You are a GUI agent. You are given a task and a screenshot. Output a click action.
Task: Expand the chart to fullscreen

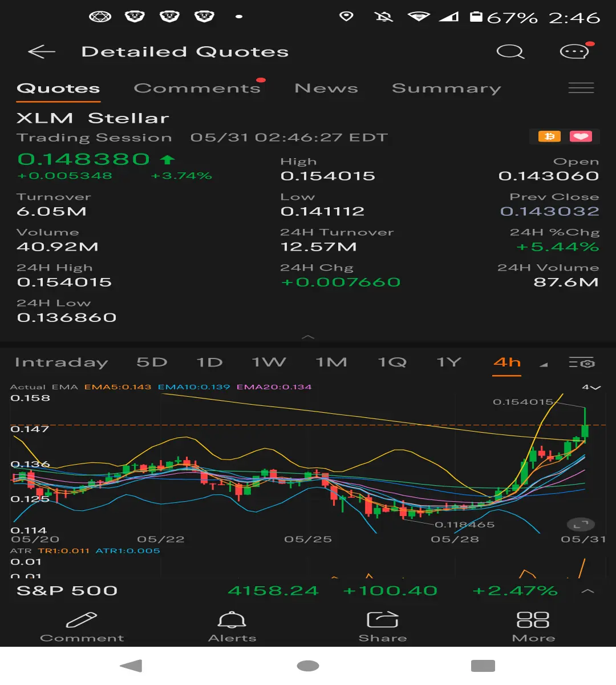[x=581, y=524]
